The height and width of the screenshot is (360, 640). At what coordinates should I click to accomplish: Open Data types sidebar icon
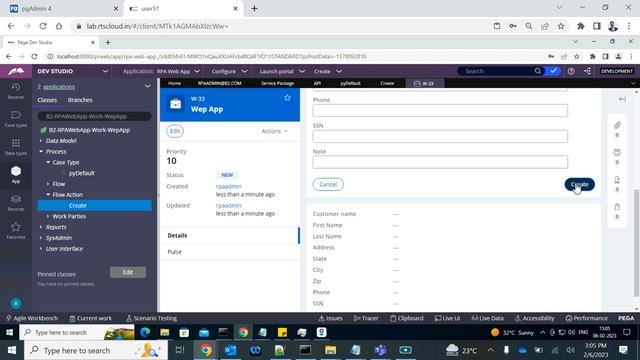16,147
